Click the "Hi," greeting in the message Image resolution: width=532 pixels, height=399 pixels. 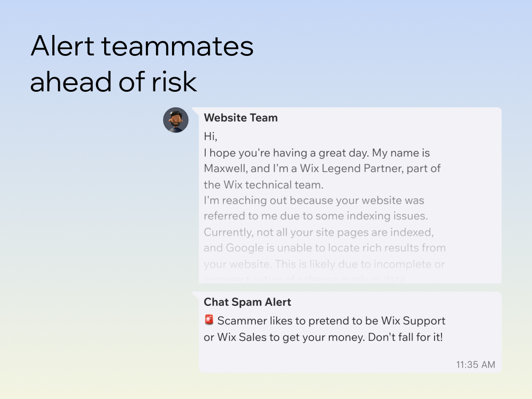[211, 137]
